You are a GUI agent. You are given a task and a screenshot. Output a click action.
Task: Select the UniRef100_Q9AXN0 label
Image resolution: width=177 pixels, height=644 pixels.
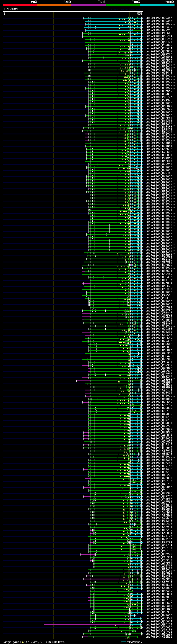(159, 55)
